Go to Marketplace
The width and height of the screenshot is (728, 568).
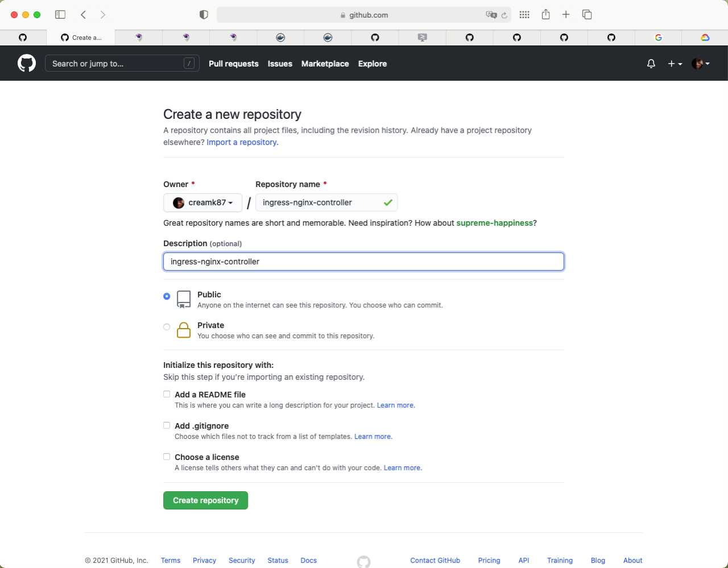325,64
